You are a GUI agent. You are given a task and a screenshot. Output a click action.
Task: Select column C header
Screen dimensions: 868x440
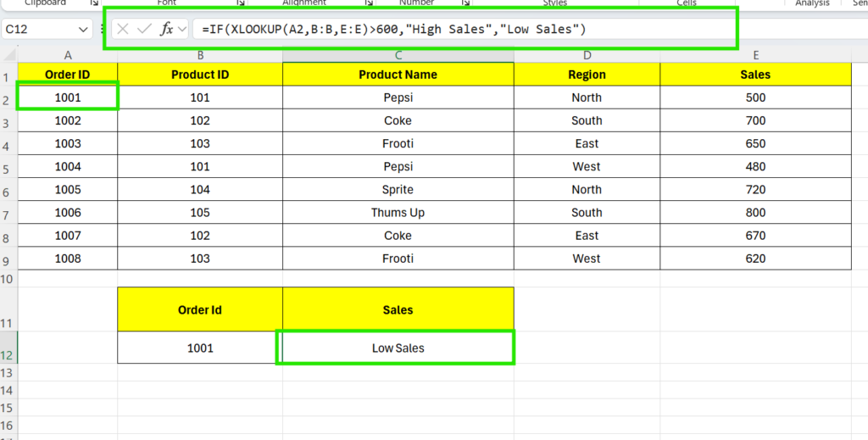pyautogui.click(x=398, y=55)
